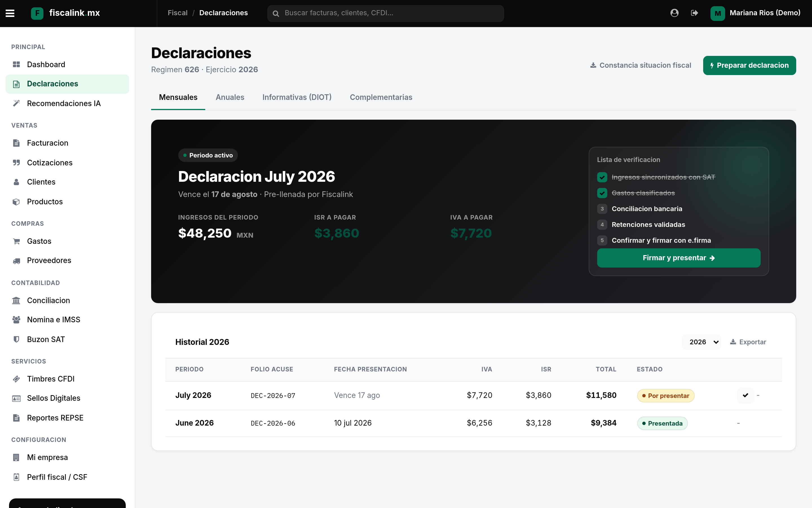812x508 pixels.
Task: Open Facturacion sidebar link
Action: (67, 143)
